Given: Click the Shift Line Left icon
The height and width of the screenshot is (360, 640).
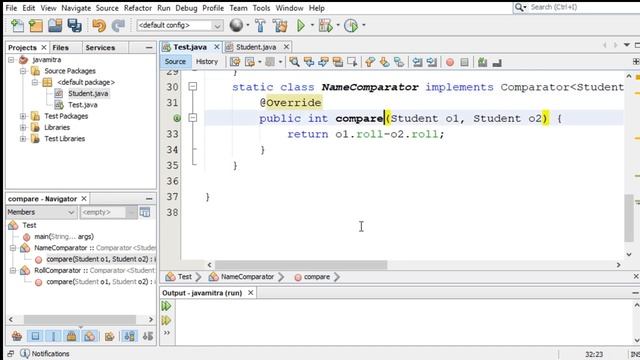Looking at the screenshot, I should pos(417,62).
